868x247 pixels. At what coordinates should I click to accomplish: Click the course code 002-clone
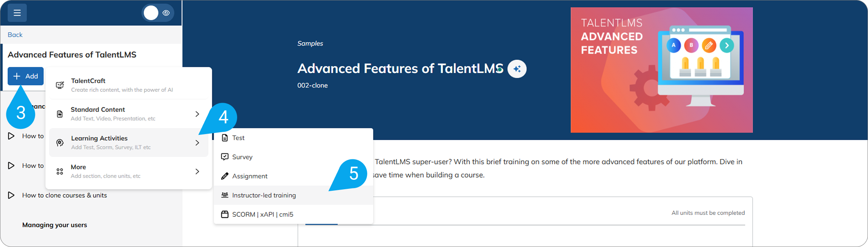coord(312,85)
